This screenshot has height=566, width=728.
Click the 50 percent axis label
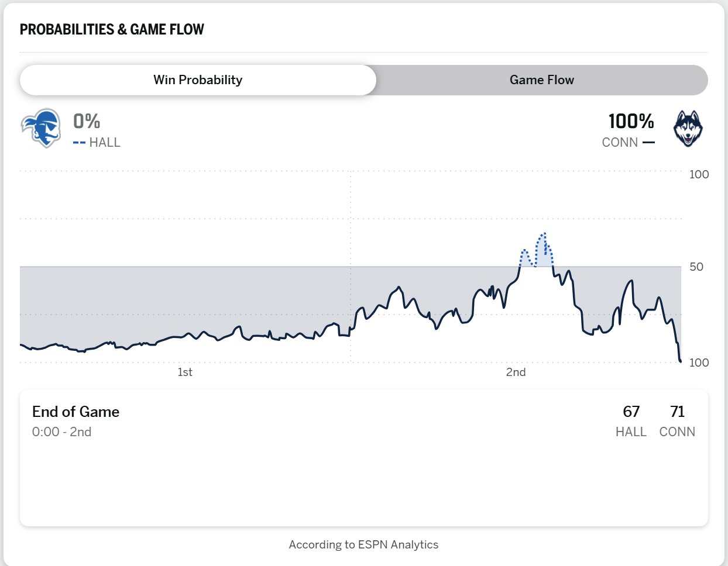pos(696,267)
